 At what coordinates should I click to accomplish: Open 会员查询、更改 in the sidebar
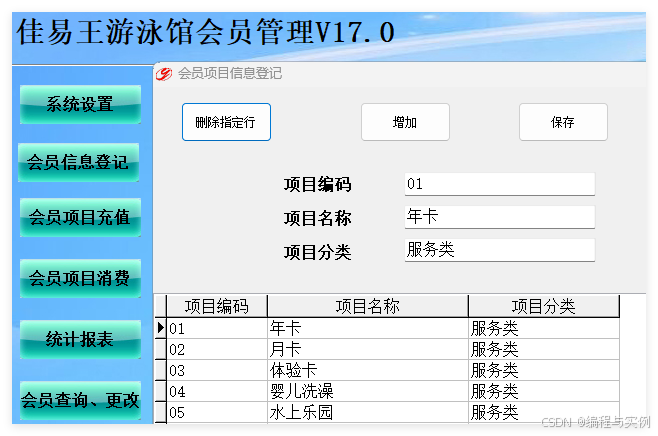tap(80, 400)
